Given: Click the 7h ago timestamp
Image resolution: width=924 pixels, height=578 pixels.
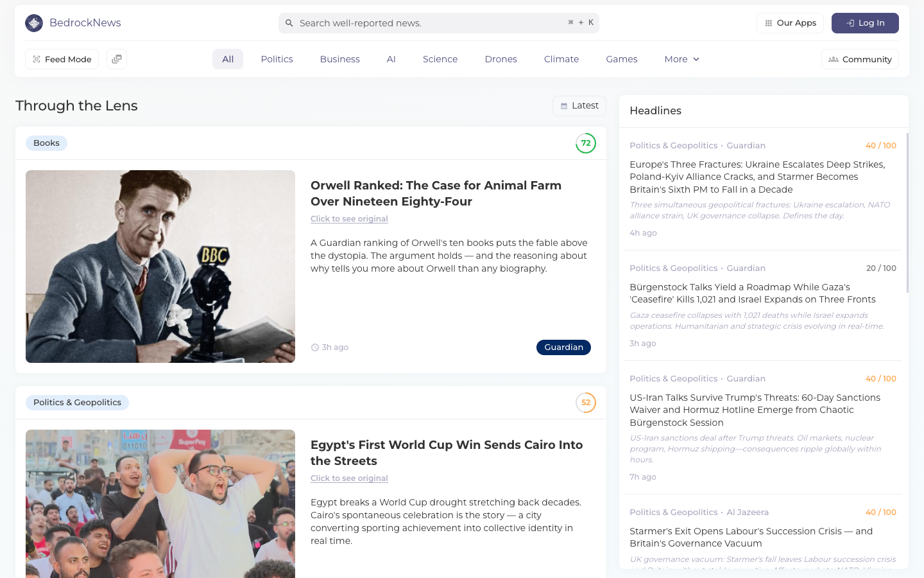Looking at the screenshot, I should (643, 477).
